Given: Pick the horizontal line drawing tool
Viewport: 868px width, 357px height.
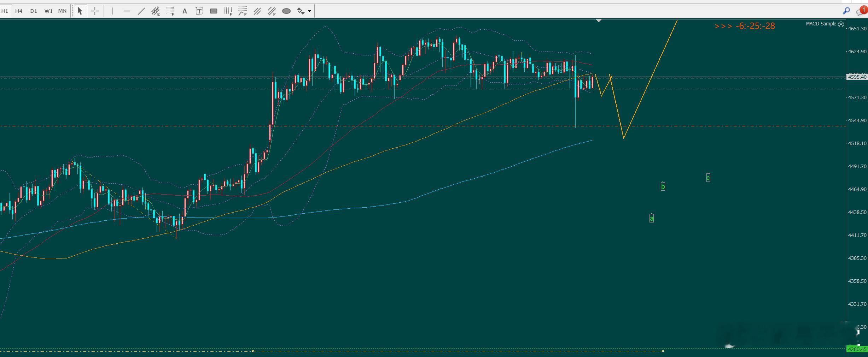Looking at the screenshot, I should [127, 11].
